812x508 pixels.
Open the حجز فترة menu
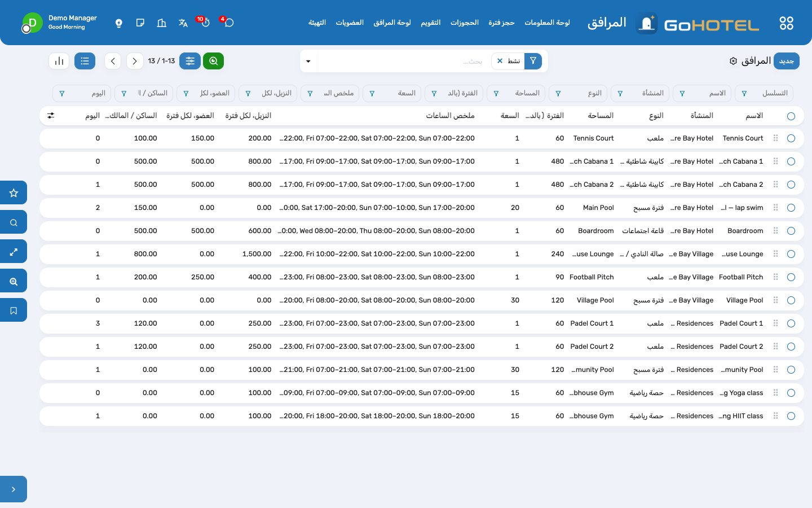(501, 23)
